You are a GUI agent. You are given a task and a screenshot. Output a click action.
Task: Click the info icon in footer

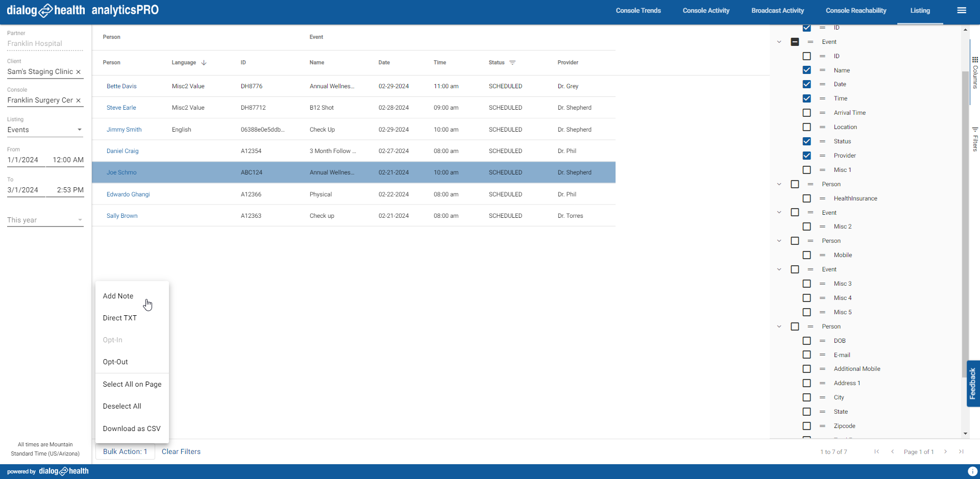click(973, 471)
